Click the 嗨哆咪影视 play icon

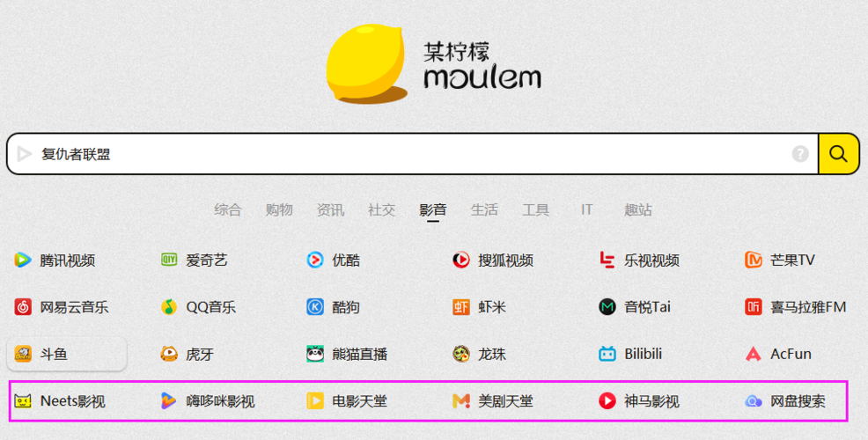tap(169, 400)
